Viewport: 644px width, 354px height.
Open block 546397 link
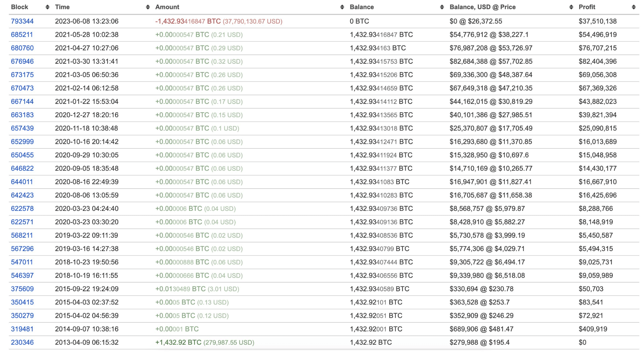[22, 276]
